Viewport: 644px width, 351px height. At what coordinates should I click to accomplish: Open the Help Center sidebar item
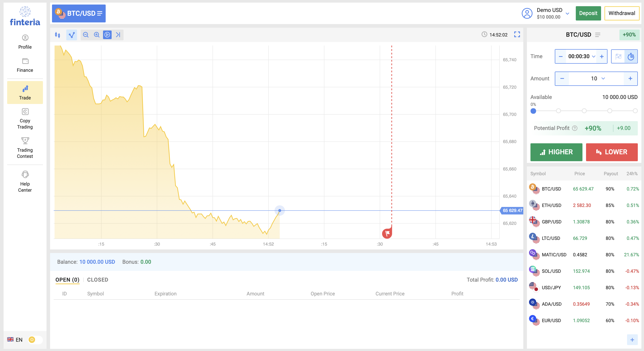(x=25, y=181)
